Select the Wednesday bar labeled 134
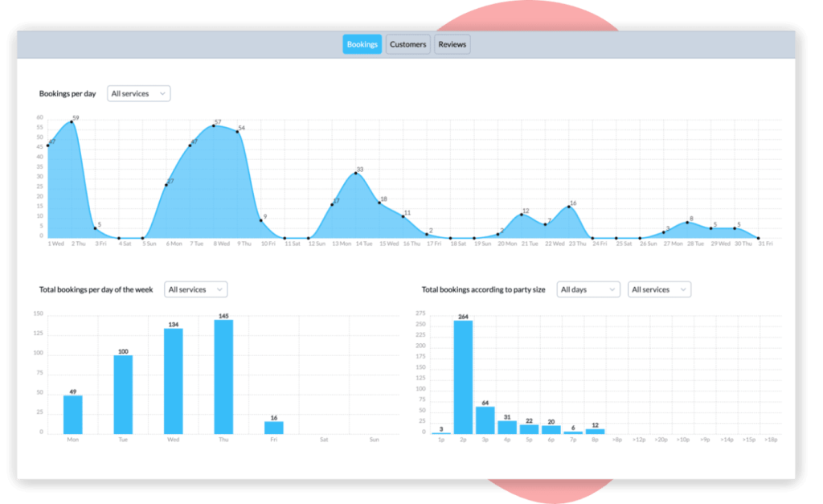 [173, 382]
